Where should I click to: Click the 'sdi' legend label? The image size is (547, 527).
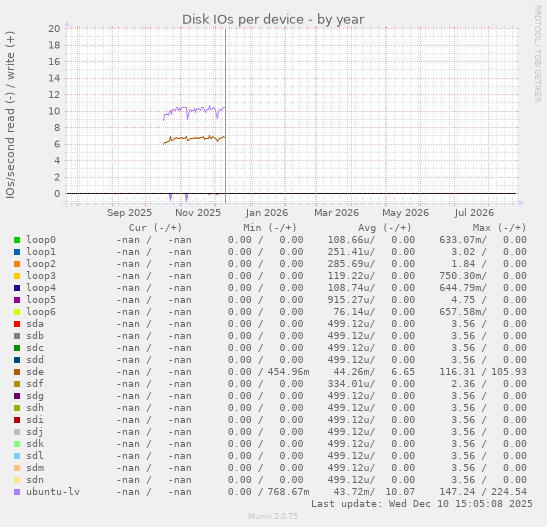(35, 420)
